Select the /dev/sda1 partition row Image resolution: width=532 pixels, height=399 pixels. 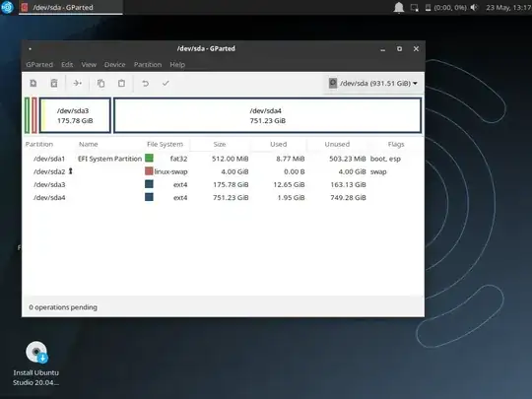coord(223,159)
